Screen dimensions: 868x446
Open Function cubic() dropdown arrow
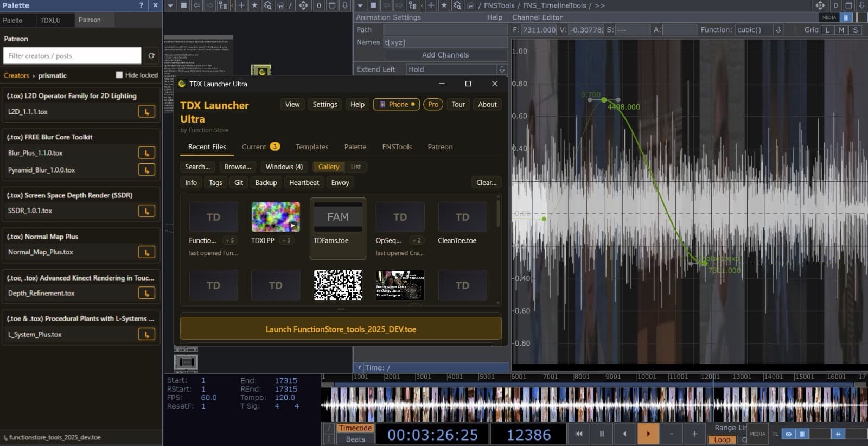coord(778,30)
